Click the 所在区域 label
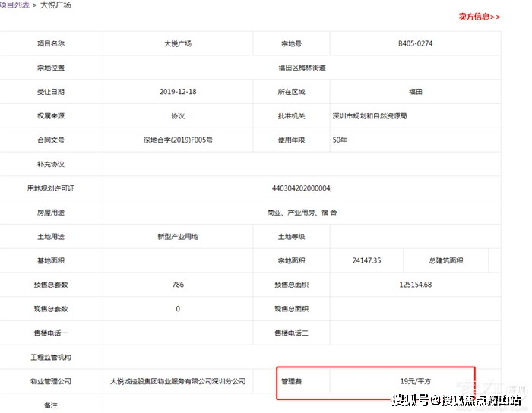The height and width of the screenshot is (413, 532). 291,92
